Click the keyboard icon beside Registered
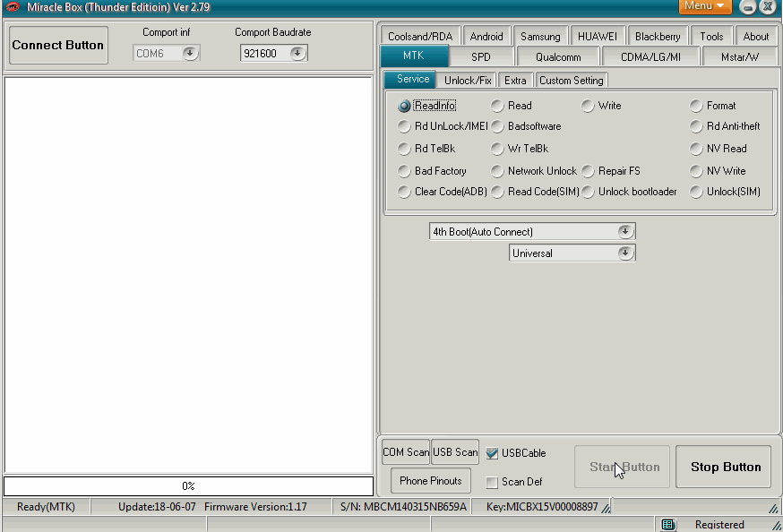Viewport: 783px width, 532px height. 668,525
